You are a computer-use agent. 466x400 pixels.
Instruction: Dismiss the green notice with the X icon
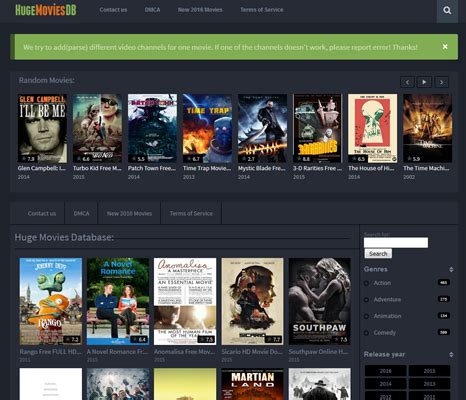pos(445,47)
